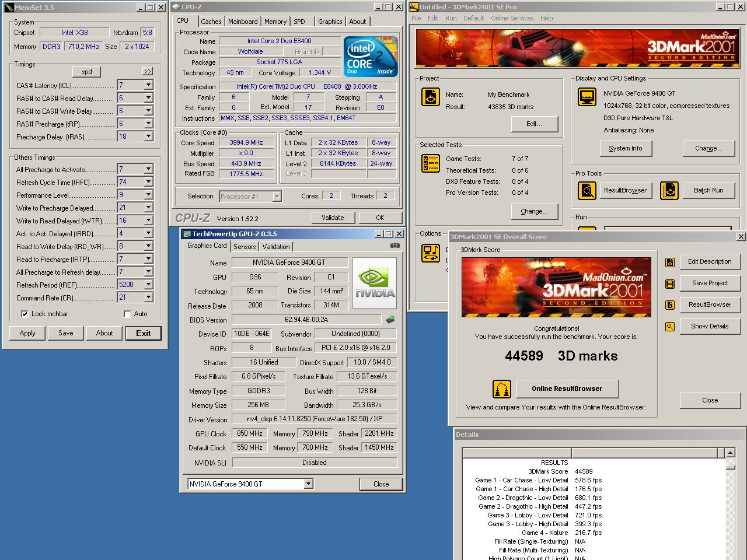
Task: Click the icon beside ResultBrowser in score dialog
Action: click(x=670, y=305)
